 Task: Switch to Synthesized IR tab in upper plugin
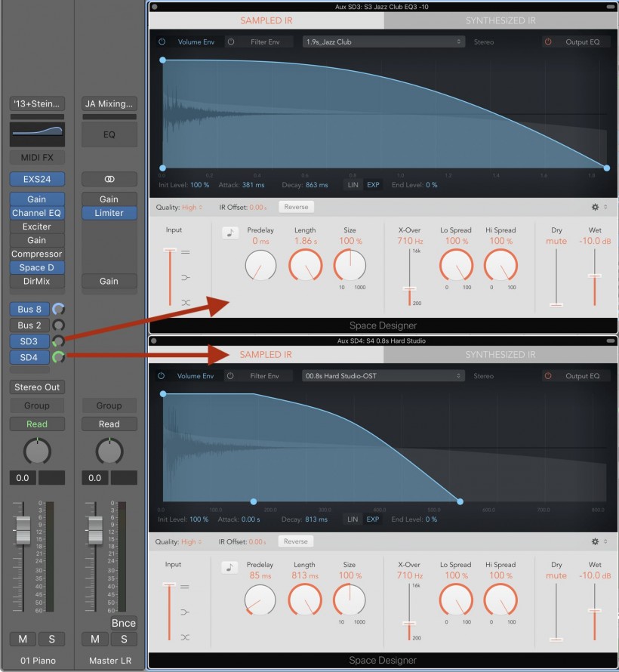[x=500, y=20]
